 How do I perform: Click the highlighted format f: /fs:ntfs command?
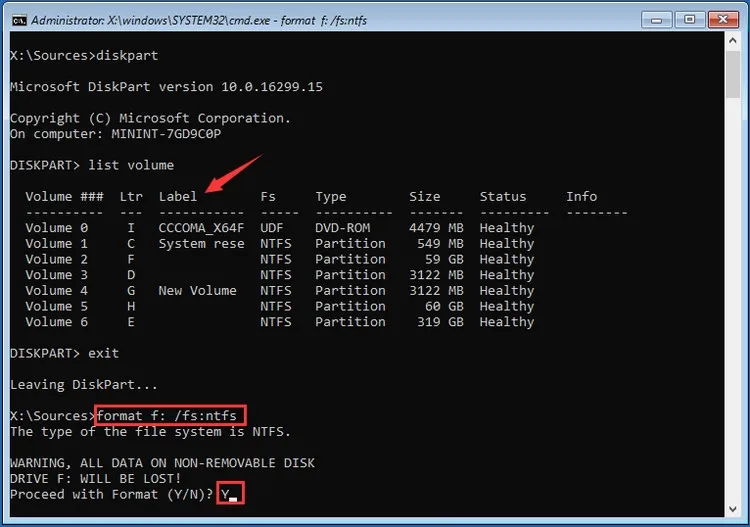169,416
